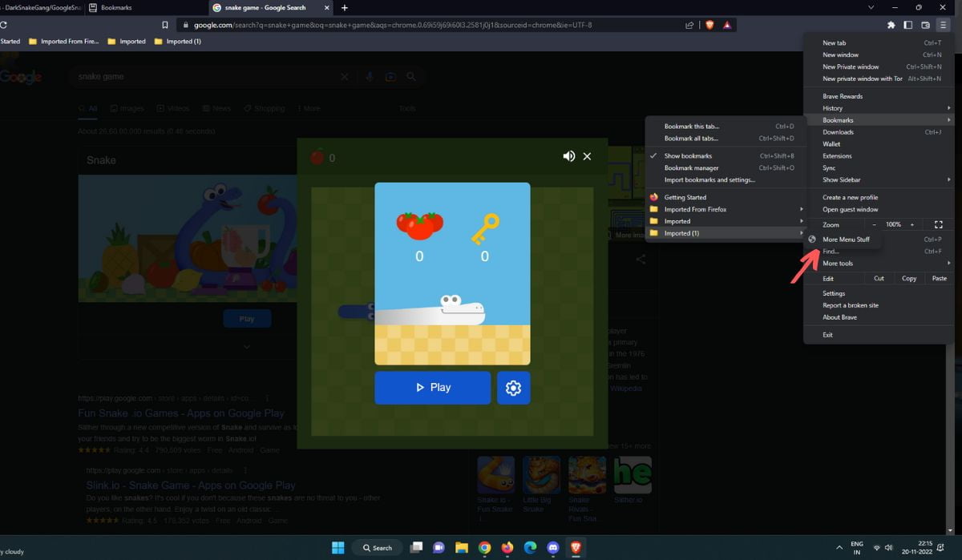The width and height of the screenshot is (962, 560).
Task: Open a new tab with plus button
Action: coord(345,8)
